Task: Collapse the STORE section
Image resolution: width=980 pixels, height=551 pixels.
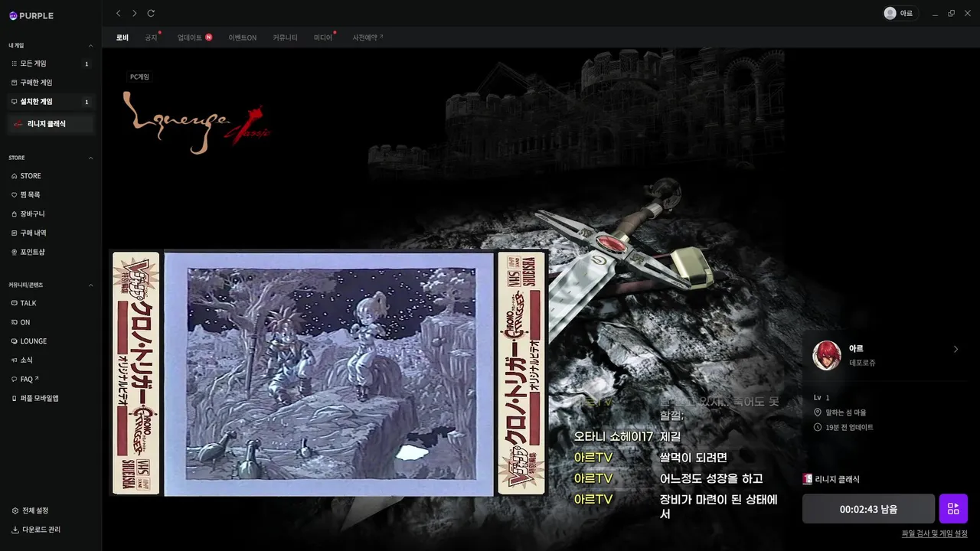Action: [x=90, y=158]
